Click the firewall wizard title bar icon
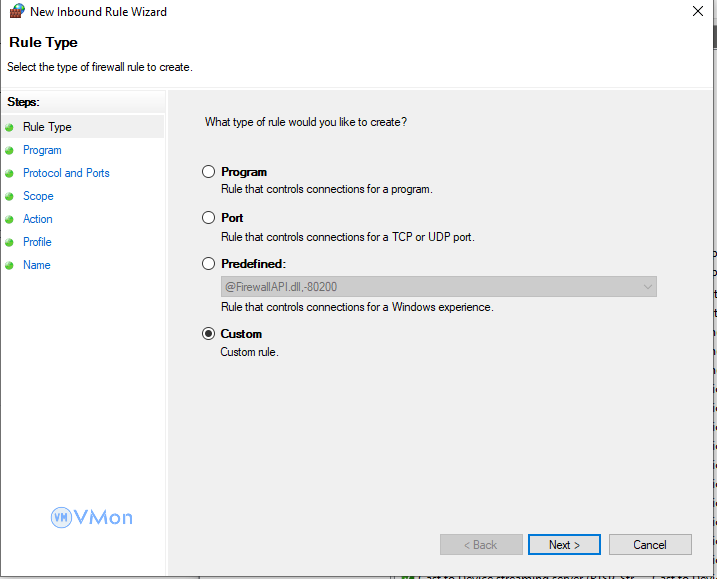 pos(16,12)
